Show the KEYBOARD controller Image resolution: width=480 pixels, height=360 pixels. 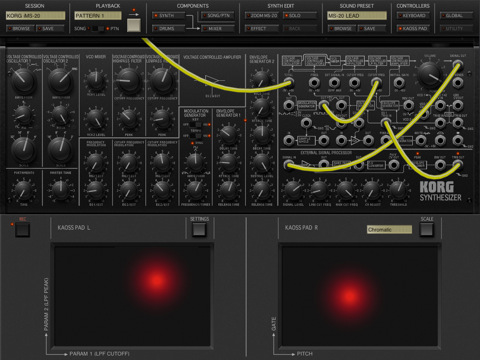[x=413, y=16]
